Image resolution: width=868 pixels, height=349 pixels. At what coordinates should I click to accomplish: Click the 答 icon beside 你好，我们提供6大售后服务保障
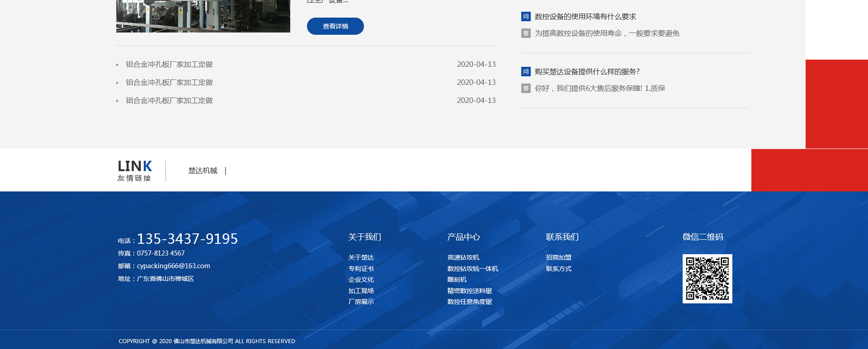click(526, 88)
